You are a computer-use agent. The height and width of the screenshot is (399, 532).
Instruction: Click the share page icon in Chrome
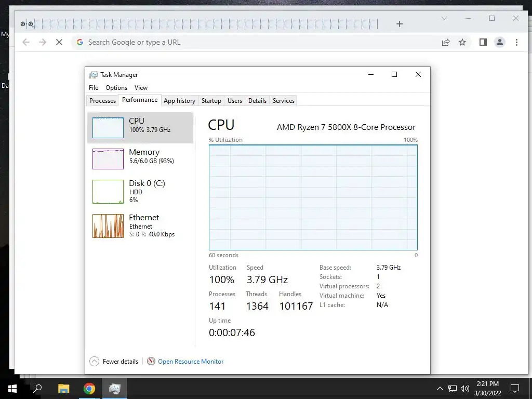pyautogui.click(x=445, y=42)
